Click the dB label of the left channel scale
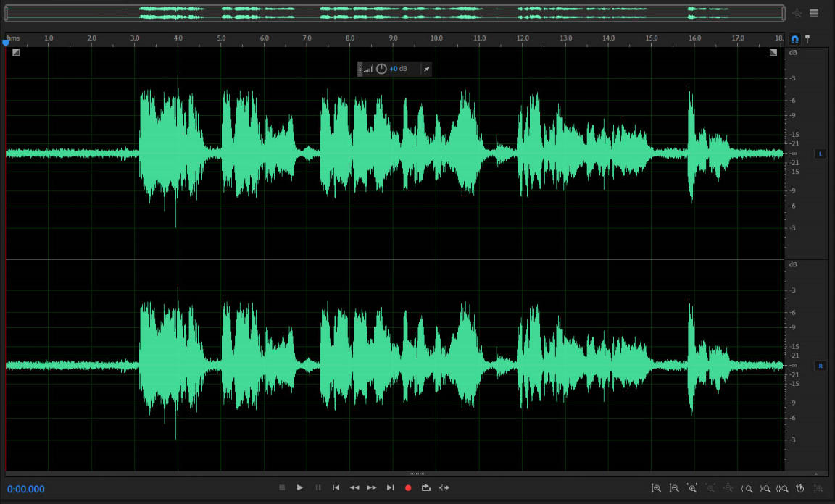 coord(793,52)
